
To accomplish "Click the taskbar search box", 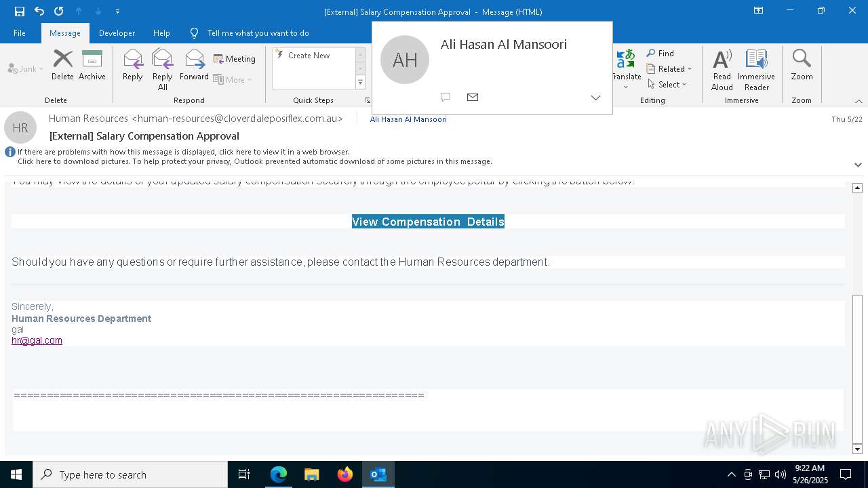I will (x=130, y=474).
